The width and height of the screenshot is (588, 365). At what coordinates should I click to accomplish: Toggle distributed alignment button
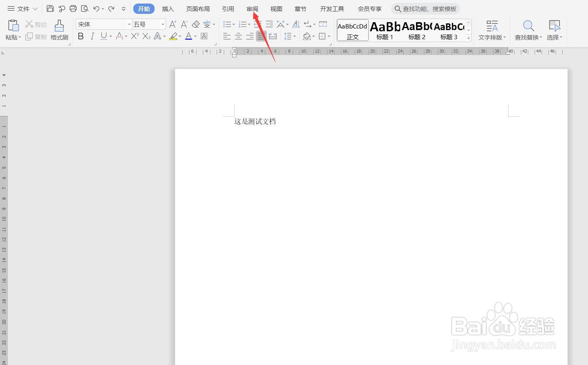coord(273,36)
